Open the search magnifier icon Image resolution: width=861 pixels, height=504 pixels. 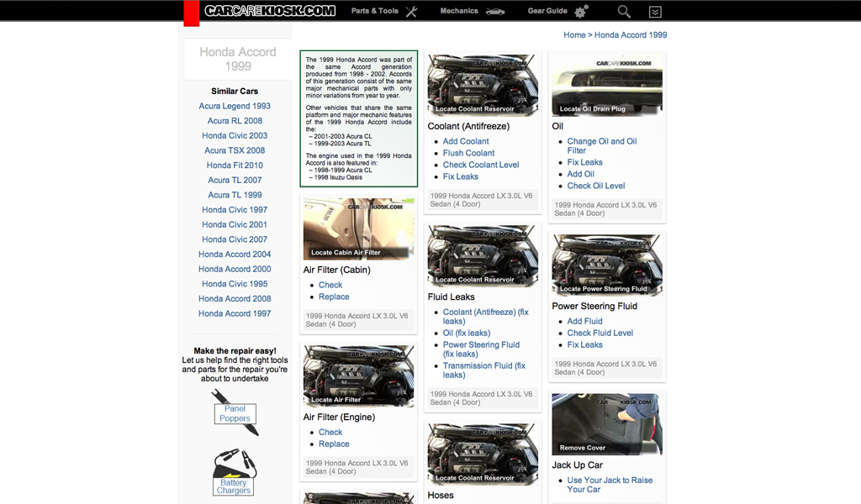click(623, 12)
